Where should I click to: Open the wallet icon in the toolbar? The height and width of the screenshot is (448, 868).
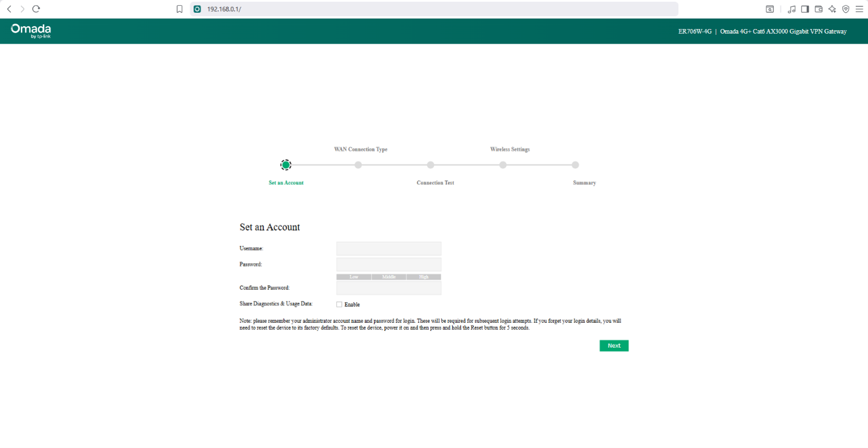tap(819, 9)
